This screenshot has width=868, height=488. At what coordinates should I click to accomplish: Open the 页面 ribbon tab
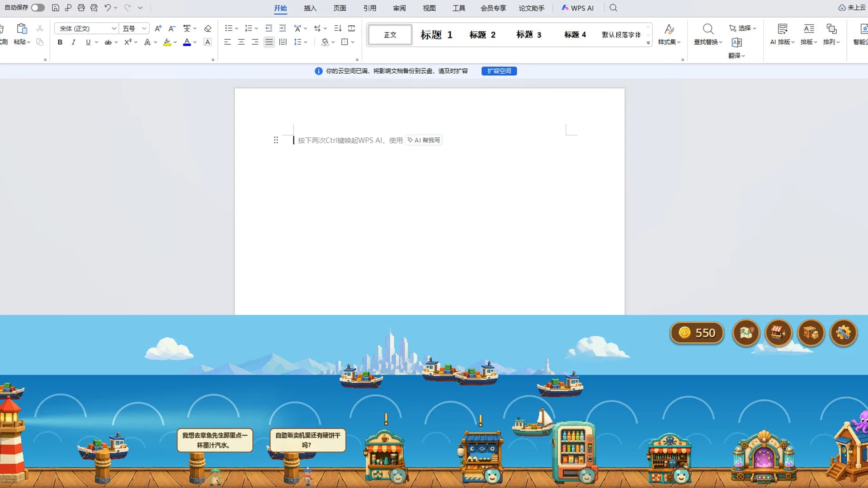tap(340, 8)
